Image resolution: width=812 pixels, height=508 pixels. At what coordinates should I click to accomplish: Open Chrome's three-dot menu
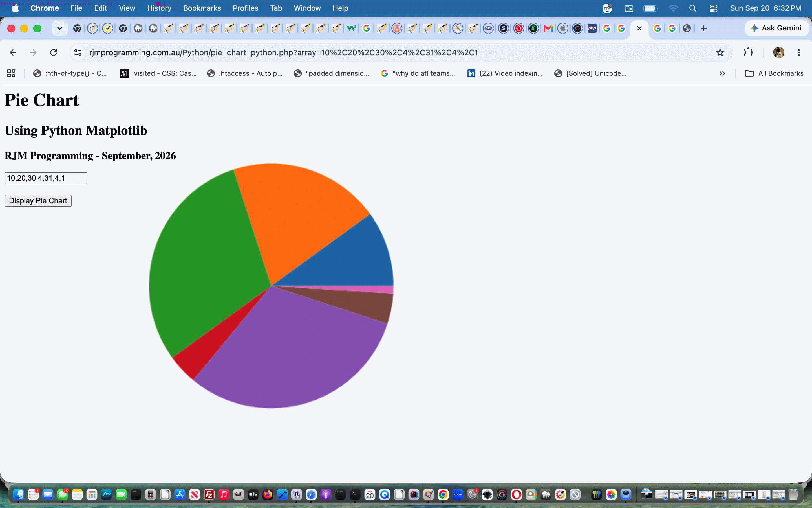point(799,52)
